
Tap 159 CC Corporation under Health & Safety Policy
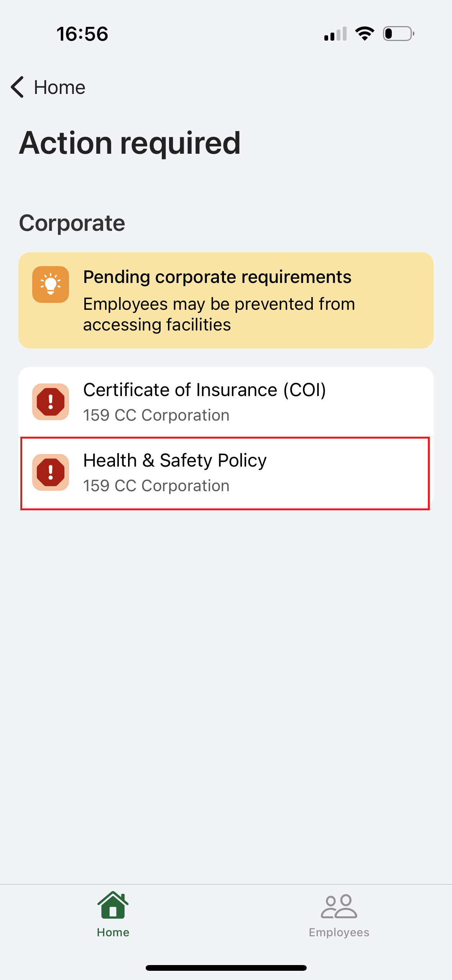(156, 486)
